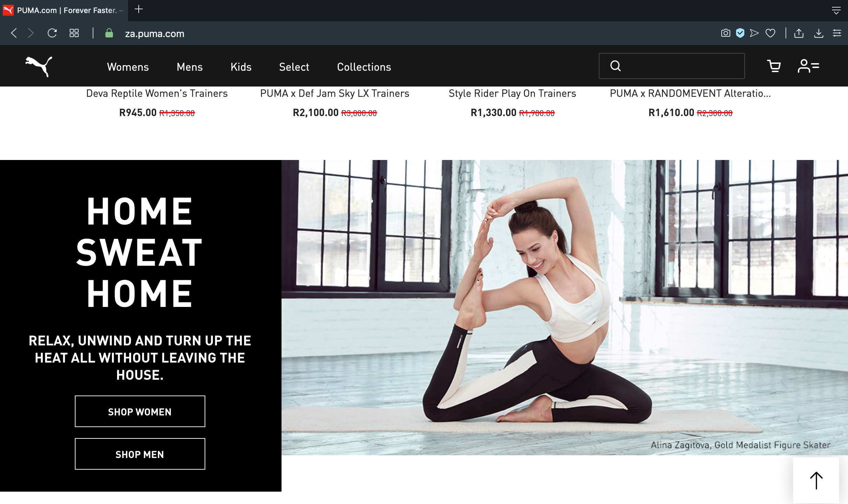The height and width of the screenshot is (504, 848).
Task: Click the Alina Zagitova caption text
Action: click(x=741, y=445)
